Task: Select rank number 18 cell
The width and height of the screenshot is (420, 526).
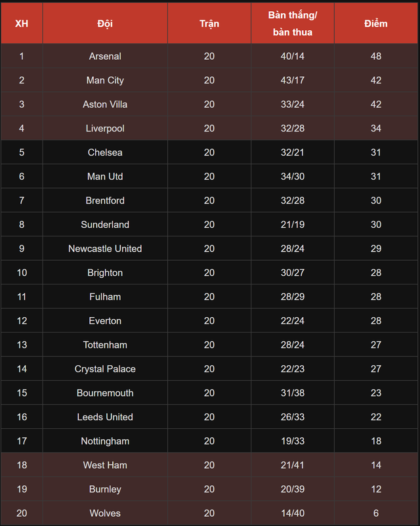Action: [22, 465]
